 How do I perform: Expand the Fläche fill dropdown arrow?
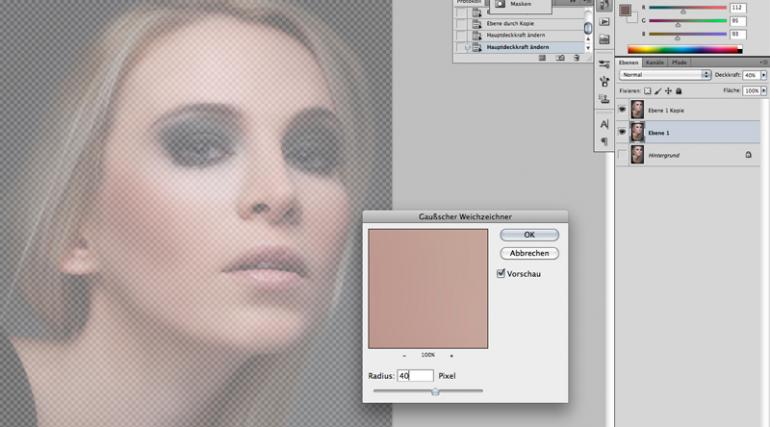(763, 90)
